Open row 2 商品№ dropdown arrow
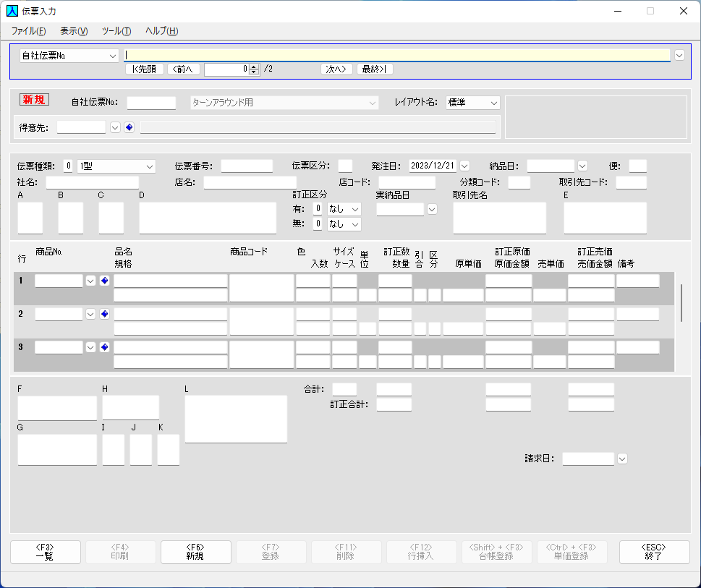Viewport: 701px width, 588px height. 90,314
